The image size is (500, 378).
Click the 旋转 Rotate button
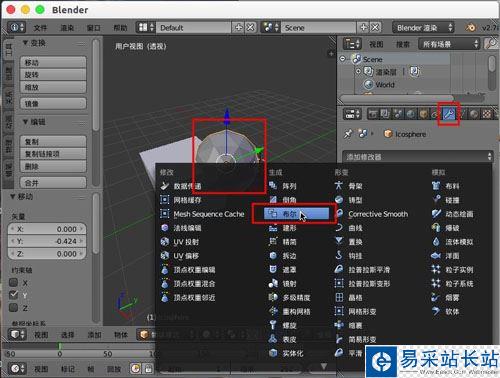[53, 75]
